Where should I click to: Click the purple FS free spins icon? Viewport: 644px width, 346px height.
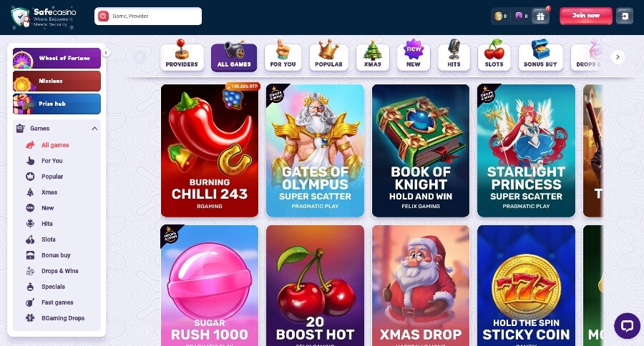tap(519, 16)
